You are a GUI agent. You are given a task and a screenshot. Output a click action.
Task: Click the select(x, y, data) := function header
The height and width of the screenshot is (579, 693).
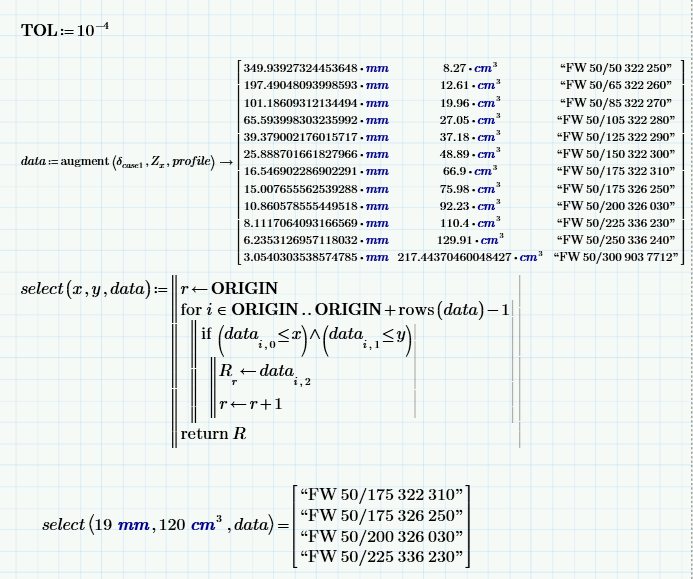point(94,289)
